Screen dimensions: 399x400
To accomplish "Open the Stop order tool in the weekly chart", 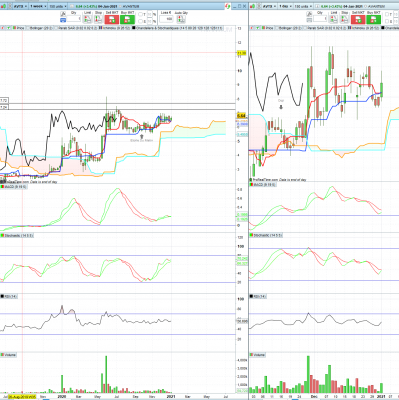I will [98, 19].
